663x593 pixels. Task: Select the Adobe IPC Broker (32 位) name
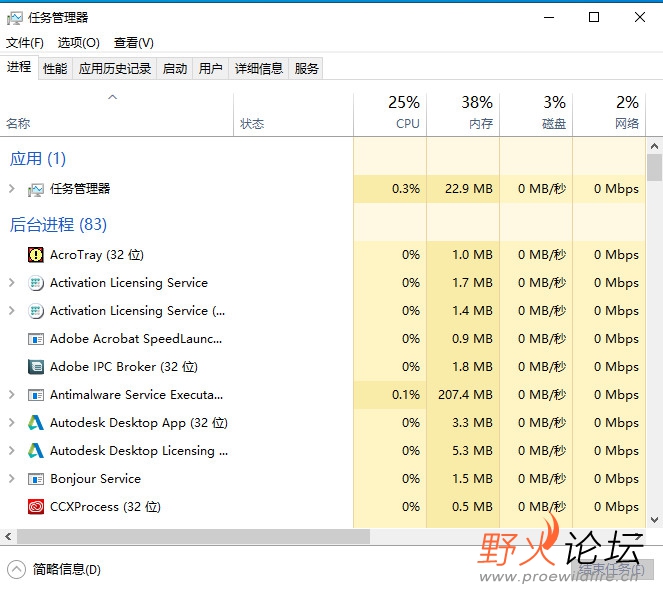[x=124, y=367]
